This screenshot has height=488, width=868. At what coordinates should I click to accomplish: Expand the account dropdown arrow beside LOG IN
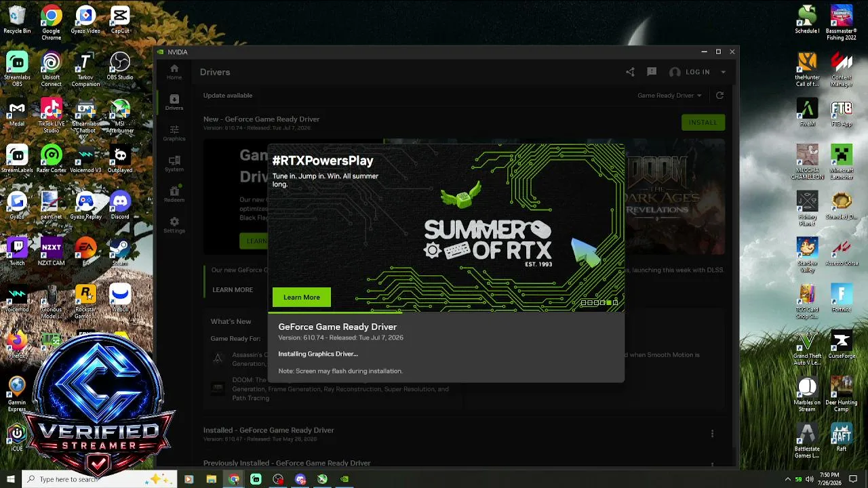click(723, 72)
